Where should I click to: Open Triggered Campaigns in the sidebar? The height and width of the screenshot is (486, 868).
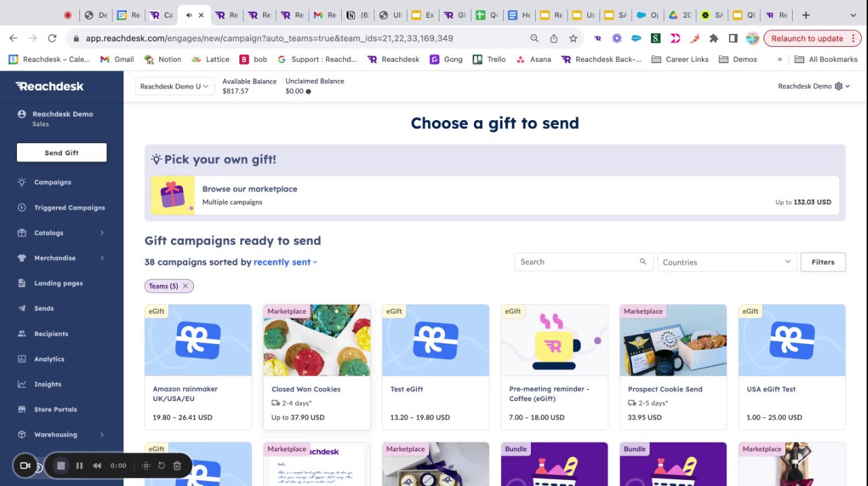(69, 208)
